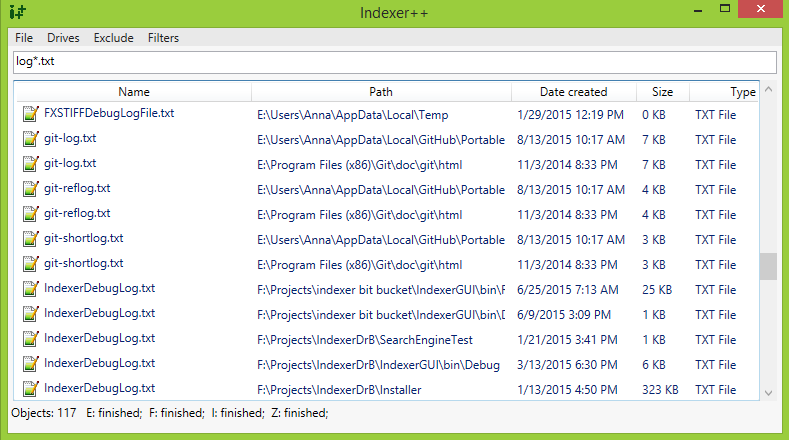Click the file icon for the 25 KB IndexerDebugLog.txt

tap(31, 288)
